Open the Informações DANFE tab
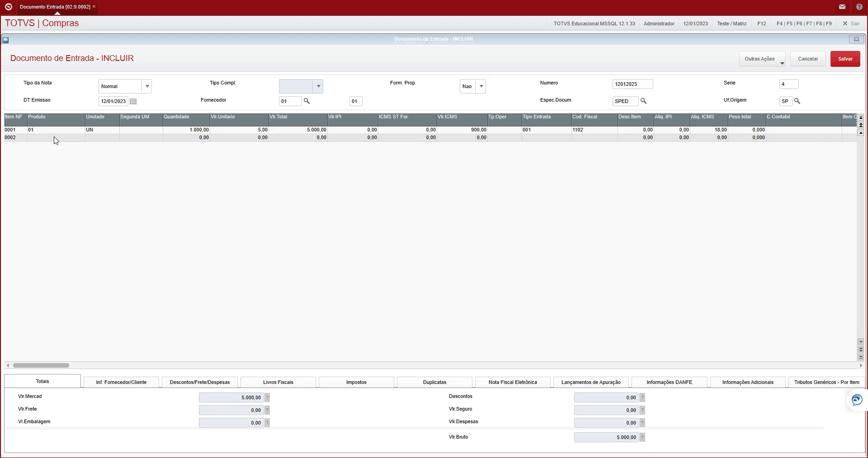Viewport: 868px width, 458px height. coord(669,382)
